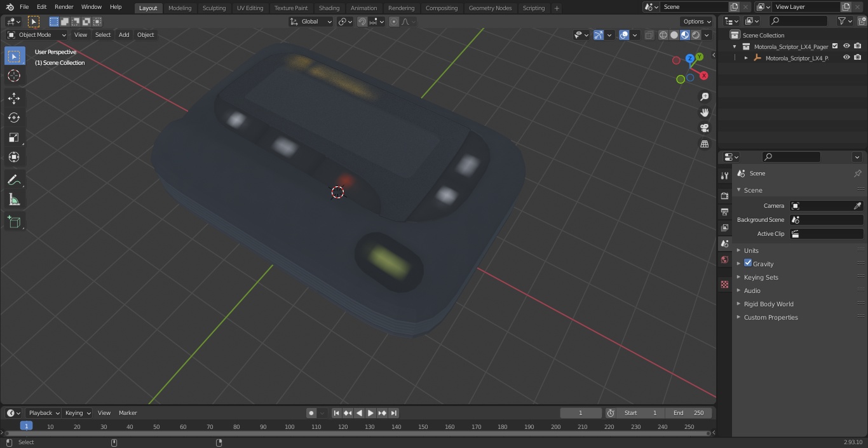Open the File menu
The height and width of the screenshot is (448, 868).
[x=24, y=7]
